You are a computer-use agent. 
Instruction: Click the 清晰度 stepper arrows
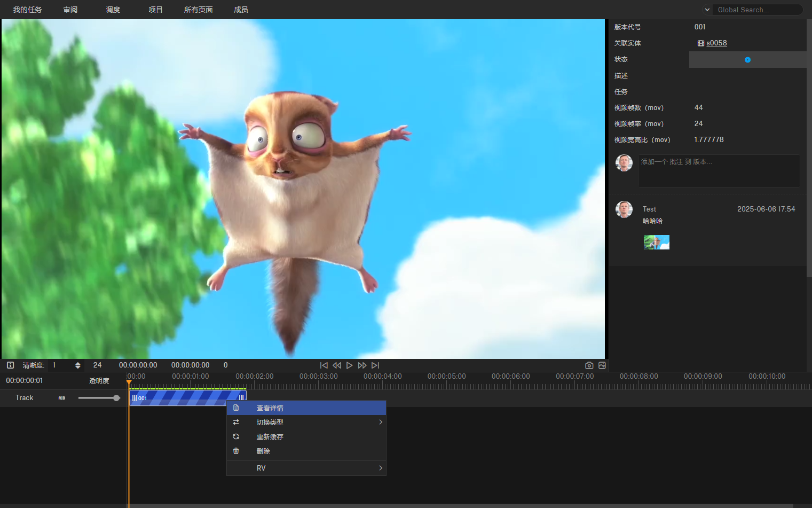[x=78, y=365]
